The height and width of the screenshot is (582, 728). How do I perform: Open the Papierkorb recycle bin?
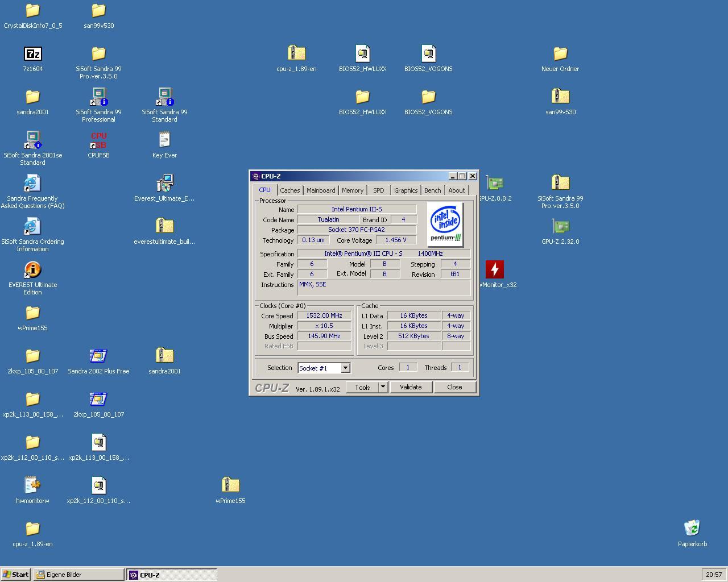[692, 529]
